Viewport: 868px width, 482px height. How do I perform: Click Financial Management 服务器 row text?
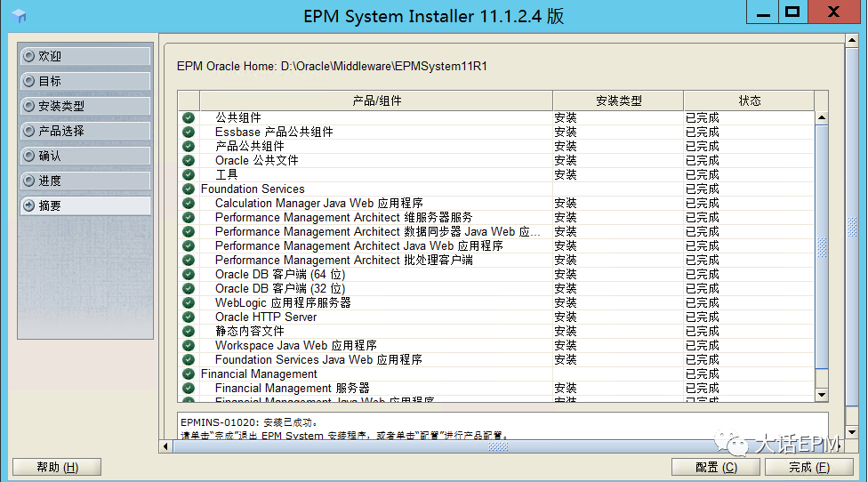coord(293,389)
